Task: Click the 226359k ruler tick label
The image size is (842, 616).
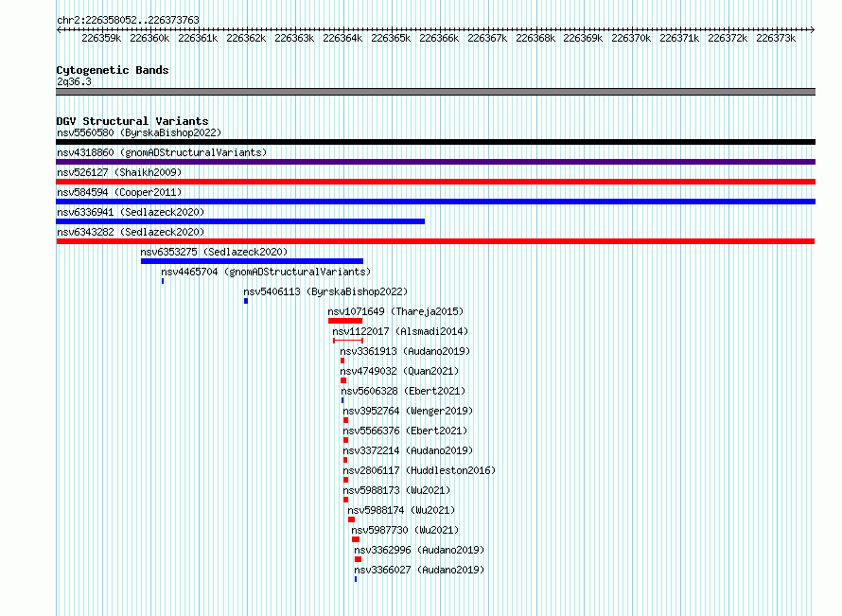Action: [101, 39]
